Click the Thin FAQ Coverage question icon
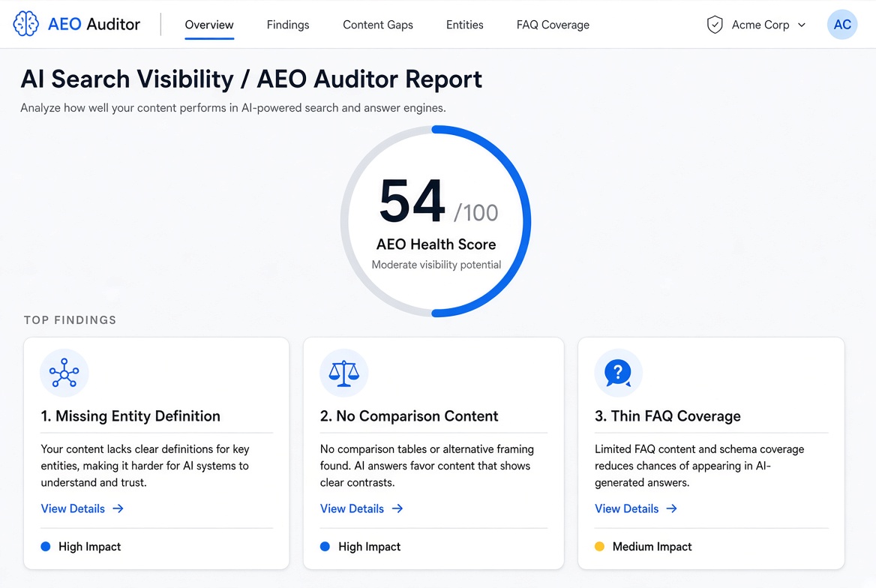Viewport: 876px width, 588px height. [x=619, y=373]
